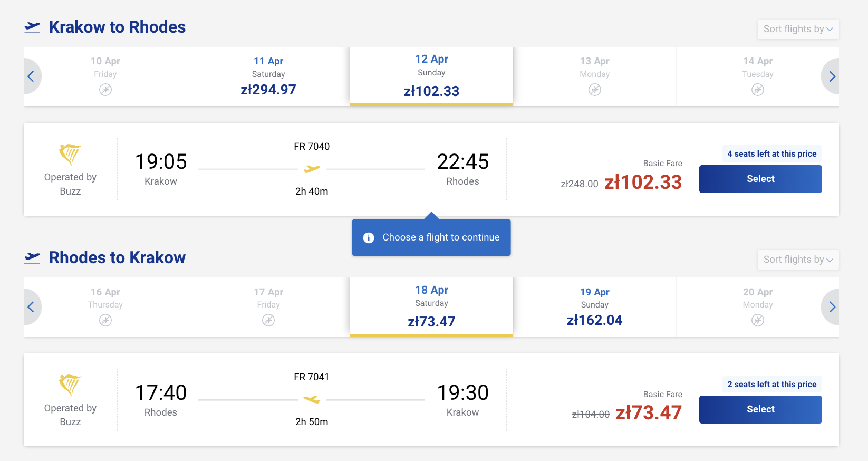Screen dimensions: 868x461
Task: Click the 4 seats left at this price badge
Action: pyautogui.click(x=771, y=153)
